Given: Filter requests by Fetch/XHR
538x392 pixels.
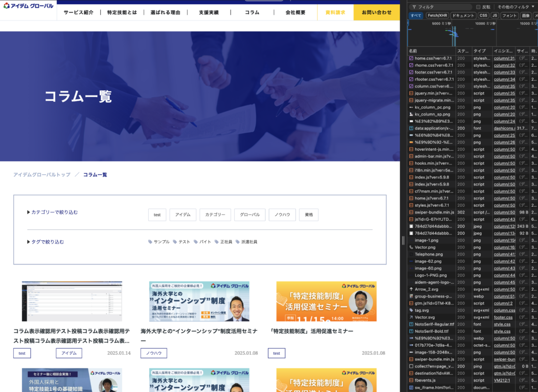Looking at the screenshot, I should pyautogui.click(x=438, y=15).
